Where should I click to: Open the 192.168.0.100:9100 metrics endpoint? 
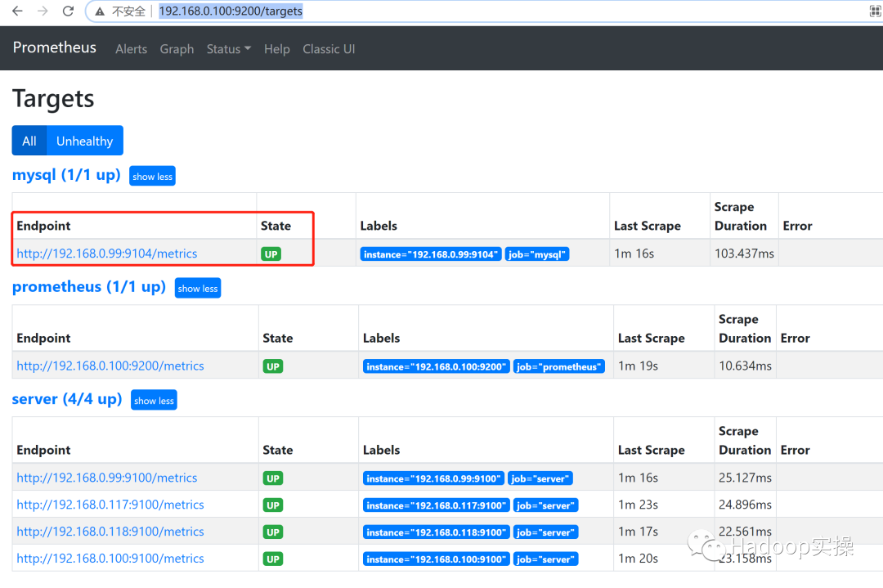[110, 558]
